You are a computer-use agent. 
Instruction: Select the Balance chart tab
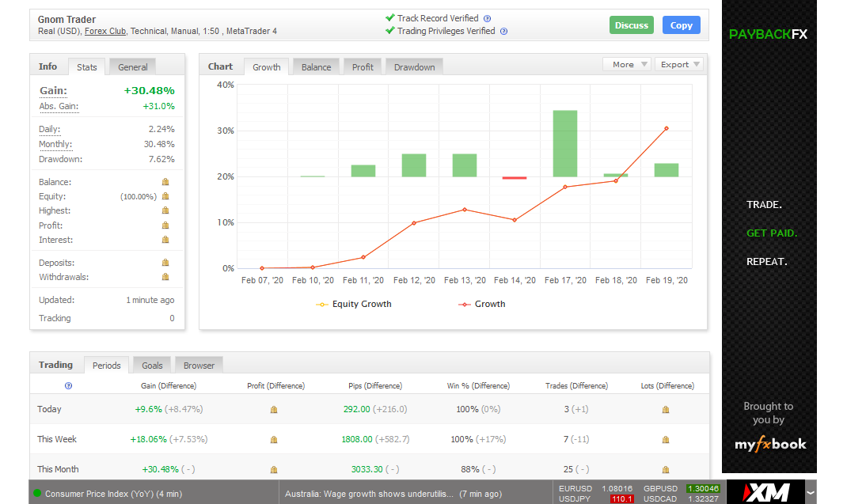(x=316, y=67)
